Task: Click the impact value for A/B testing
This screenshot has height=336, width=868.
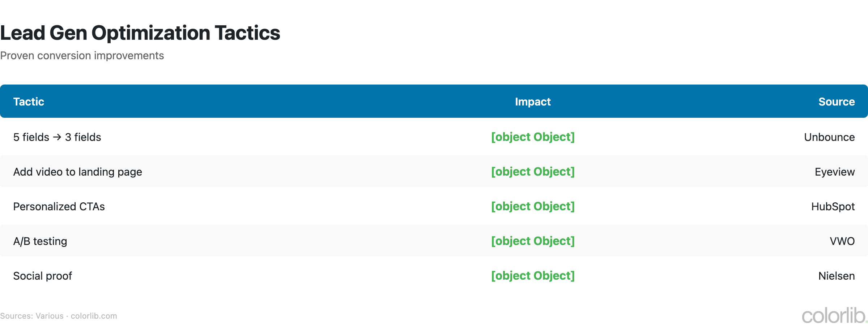Action: [532, 241]
